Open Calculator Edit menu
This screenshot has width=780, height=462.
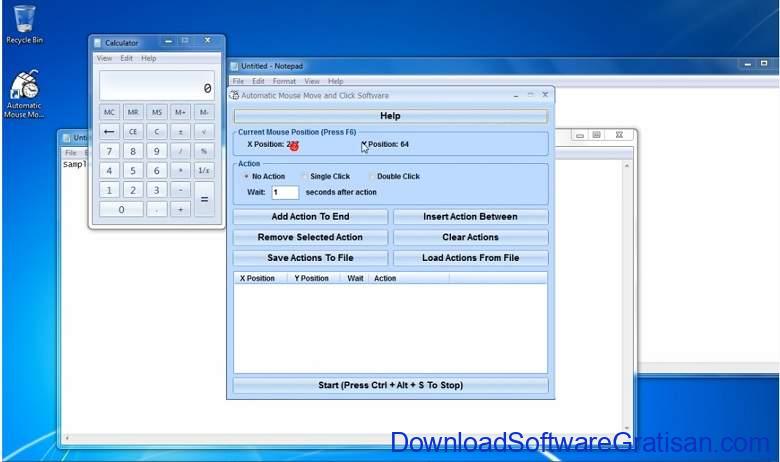pyautogui.click(x=126, y=58)
